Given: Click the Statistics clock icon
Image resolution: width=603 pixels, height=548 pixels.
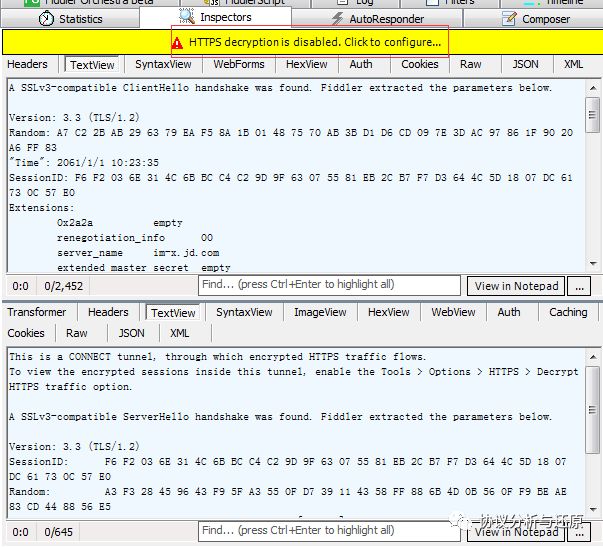Looking at the screenshot, I should 46,18.
